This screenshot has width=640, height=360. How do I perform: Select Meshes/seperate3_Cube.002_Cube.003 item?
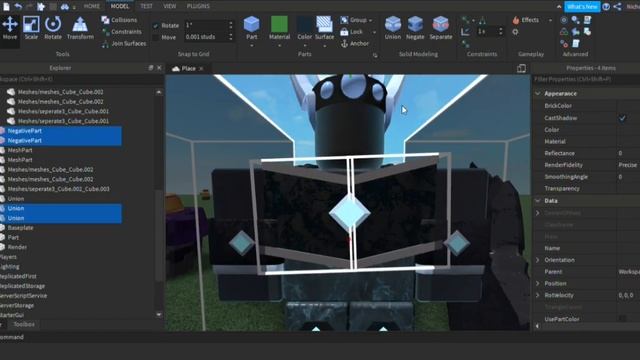pyautogui.click(x=58, y=189)
